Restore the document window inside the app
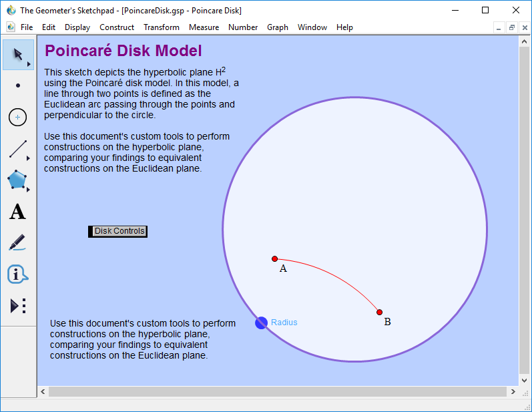This screenshot has width=532, height=412. (512, 27)
